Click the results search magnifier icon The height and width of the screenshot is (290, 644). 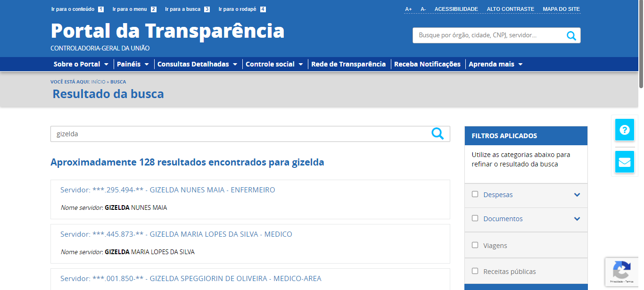(x=438, y=134)
